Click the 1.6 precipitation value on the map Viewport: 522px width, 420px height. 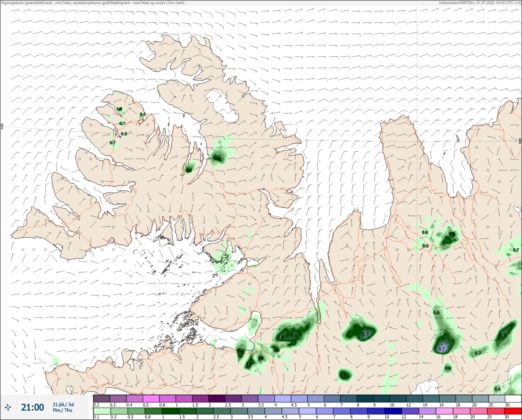coord(276,350)
